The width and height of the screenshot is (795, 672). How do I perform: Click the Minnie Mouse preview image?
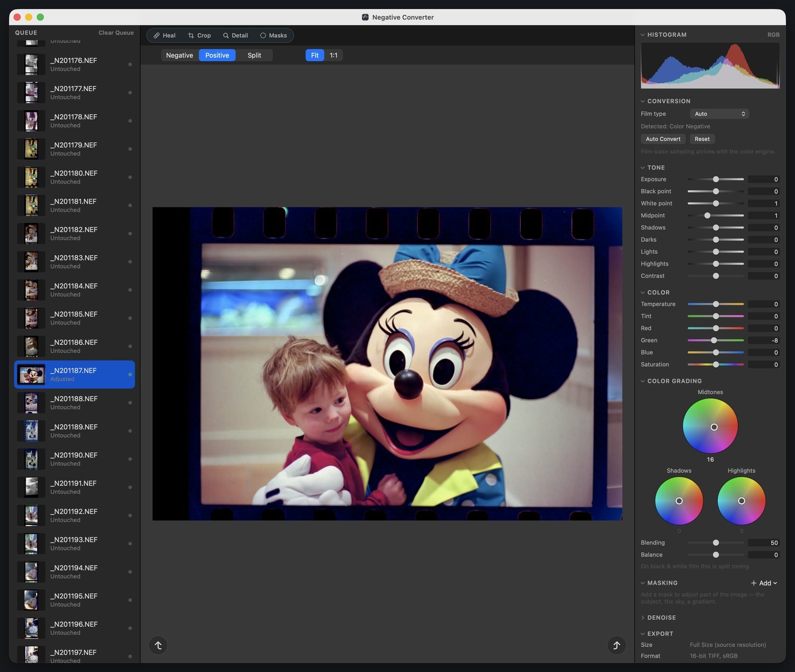(387, 364)
